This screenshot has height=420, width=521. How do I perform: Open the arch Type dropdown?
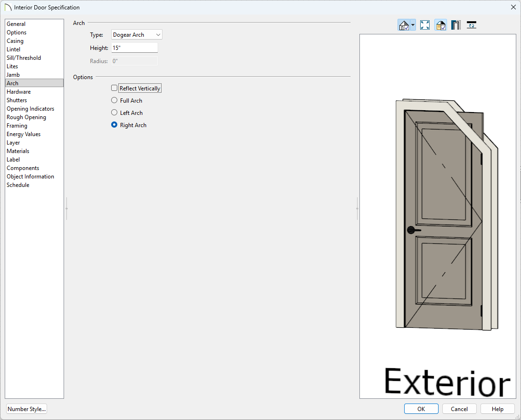tap(137, 35)
